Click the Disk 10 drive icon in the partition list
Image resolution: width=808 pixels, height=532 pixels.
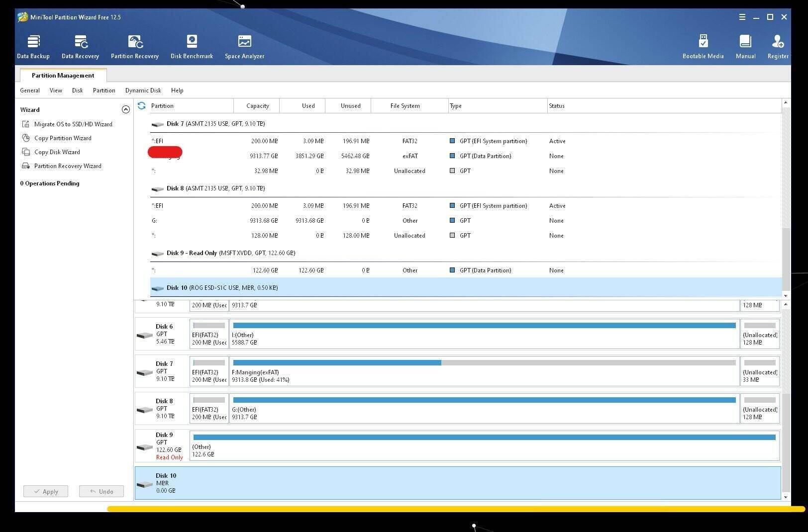click(158, 288)
